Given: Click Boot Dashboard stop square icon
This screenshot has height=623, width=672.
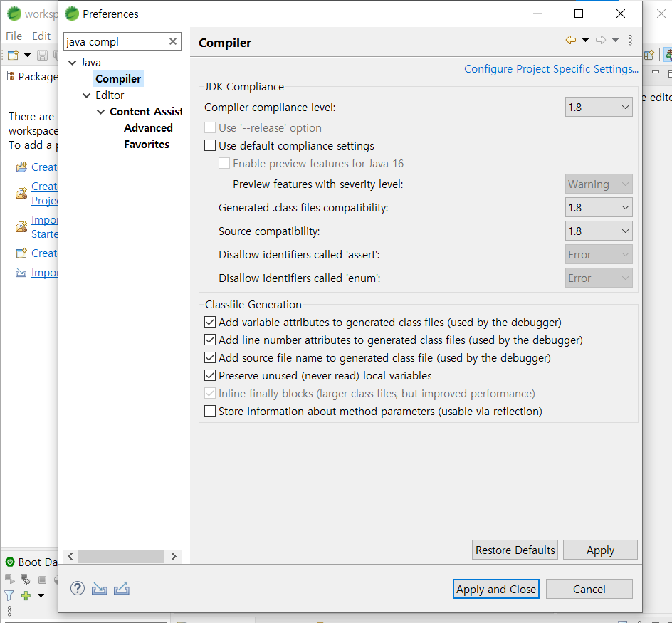Looking at the screenshot, I should pyautogui.click(x=43, y=580).
